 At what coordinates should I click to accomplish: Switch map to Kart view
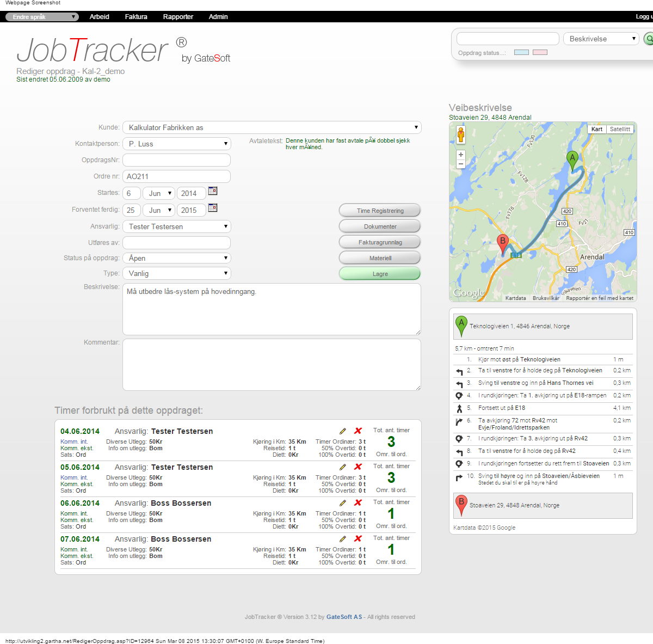[597, 129]
